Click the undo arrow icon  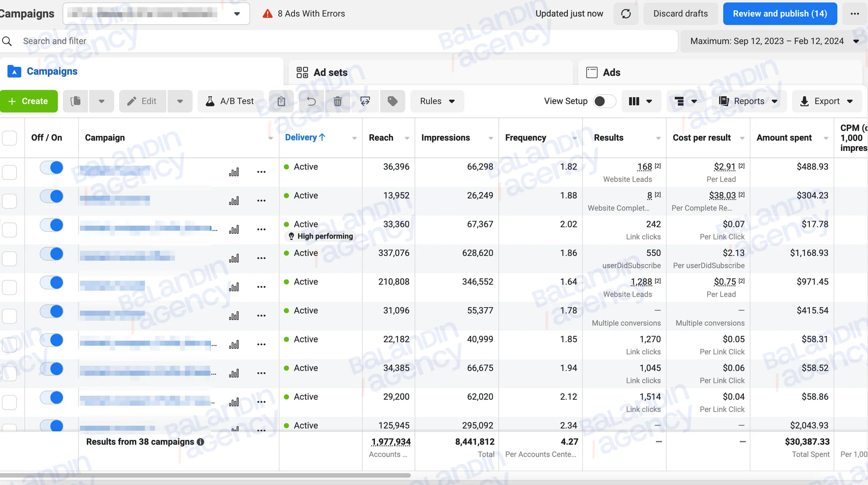point(311,101)
